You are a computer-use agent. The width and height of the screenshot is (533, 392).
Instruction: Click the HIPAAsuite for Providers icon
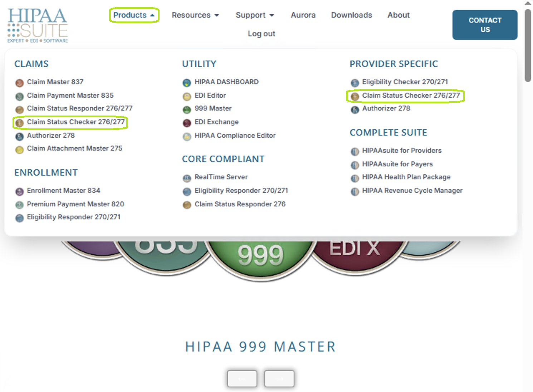[354, 152]
